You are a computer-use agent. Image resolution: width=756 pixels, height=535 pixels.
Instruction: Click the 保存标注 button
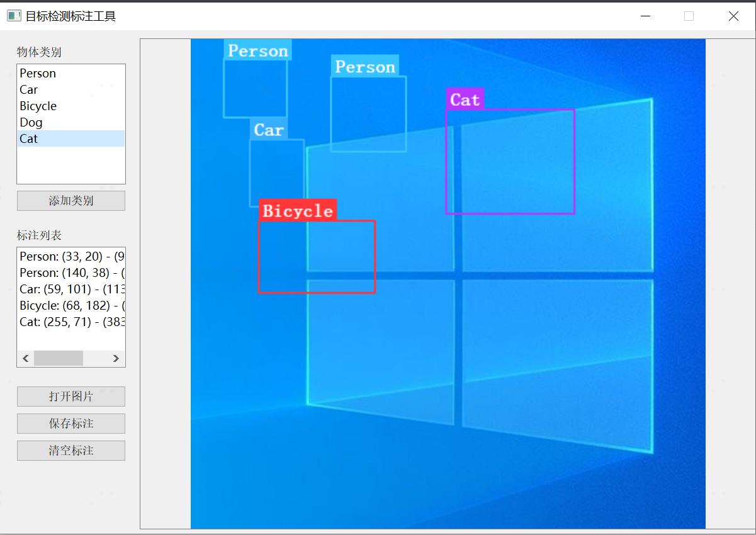pos(71,424)
